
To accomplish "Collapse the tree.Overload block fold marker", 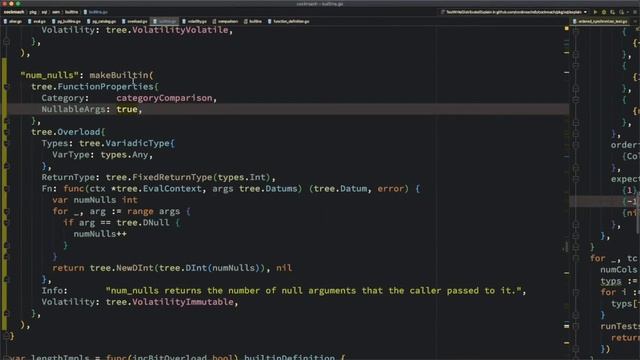I will (6, 132).
